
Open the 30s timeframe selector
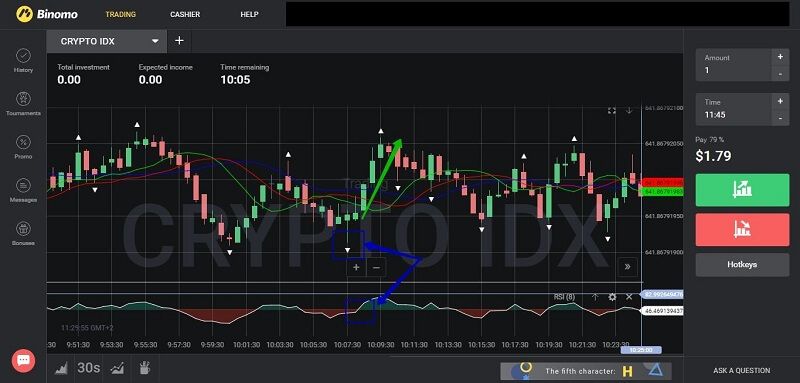[89, 368]
